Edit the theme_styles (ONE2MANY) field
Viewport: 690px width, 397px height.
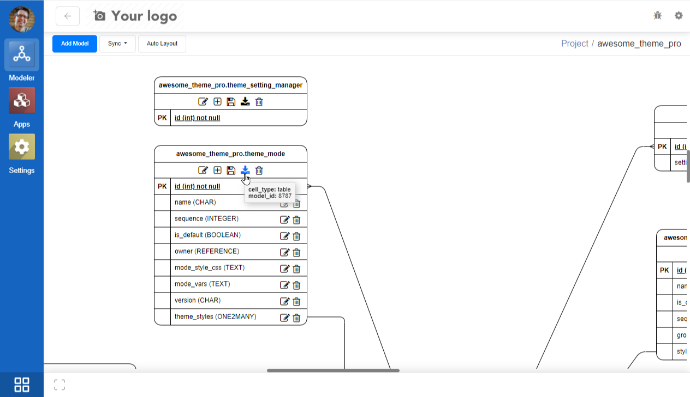pyautogui.click(x=285, y=318)
